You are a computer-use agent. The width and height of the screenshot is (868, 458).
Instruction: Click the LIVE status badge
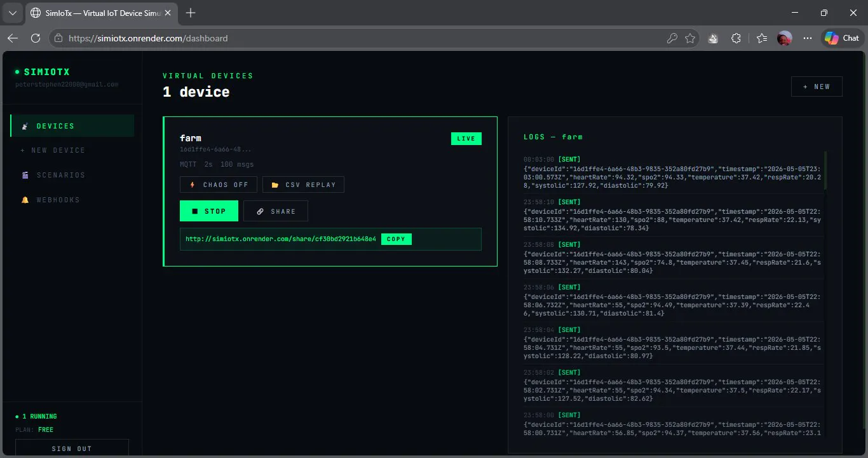466,139
